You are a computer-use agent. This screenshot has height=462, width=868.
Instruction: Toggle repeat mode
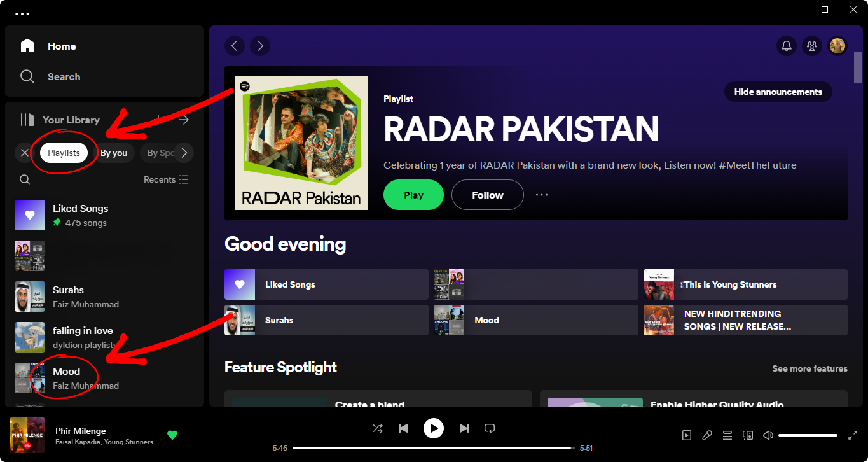tap(490, 428)
